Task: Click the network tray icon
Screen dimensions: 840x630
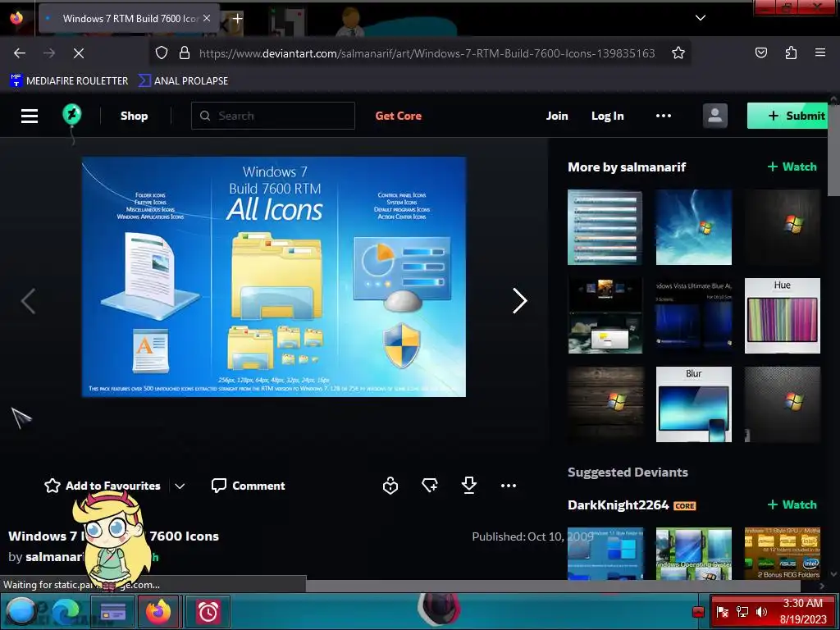Action: (x=742, y=611)
